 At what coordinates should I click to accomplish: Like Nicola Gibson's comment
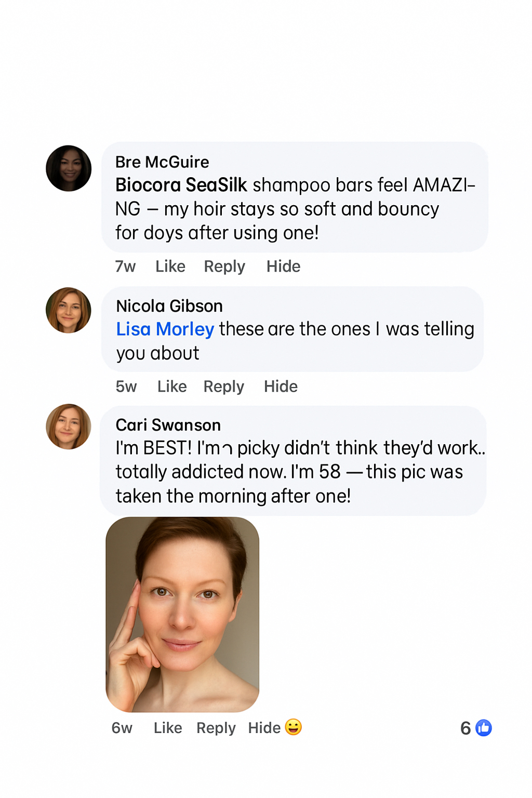point(172,387)
